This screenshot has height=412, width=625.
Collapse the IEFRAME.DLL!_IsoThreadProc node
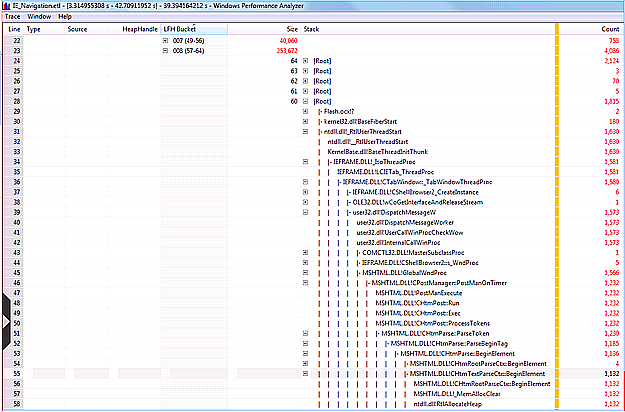305,162
